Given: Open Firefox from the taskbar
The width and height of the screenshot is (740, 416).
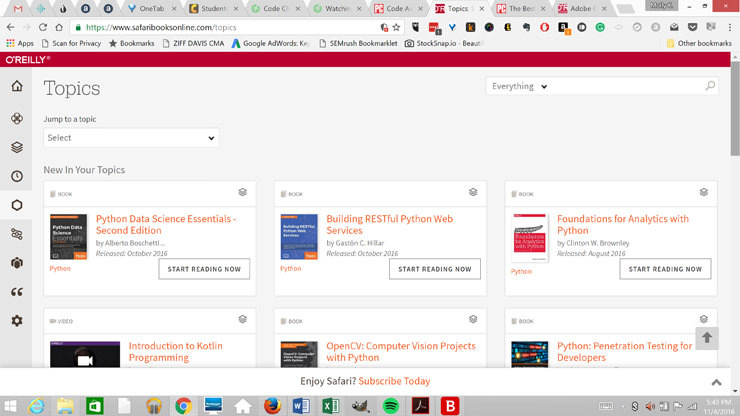Looking at the screenshot, I should coord(272,406).
